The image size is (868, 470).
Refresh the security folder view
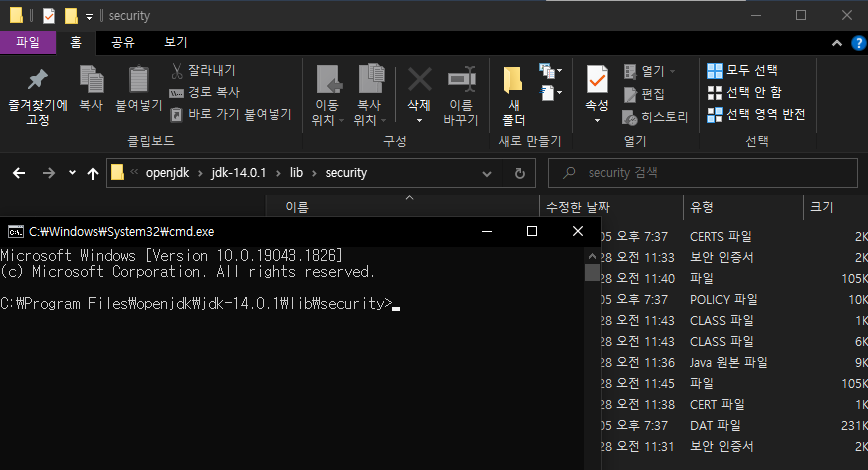[519, 173]
